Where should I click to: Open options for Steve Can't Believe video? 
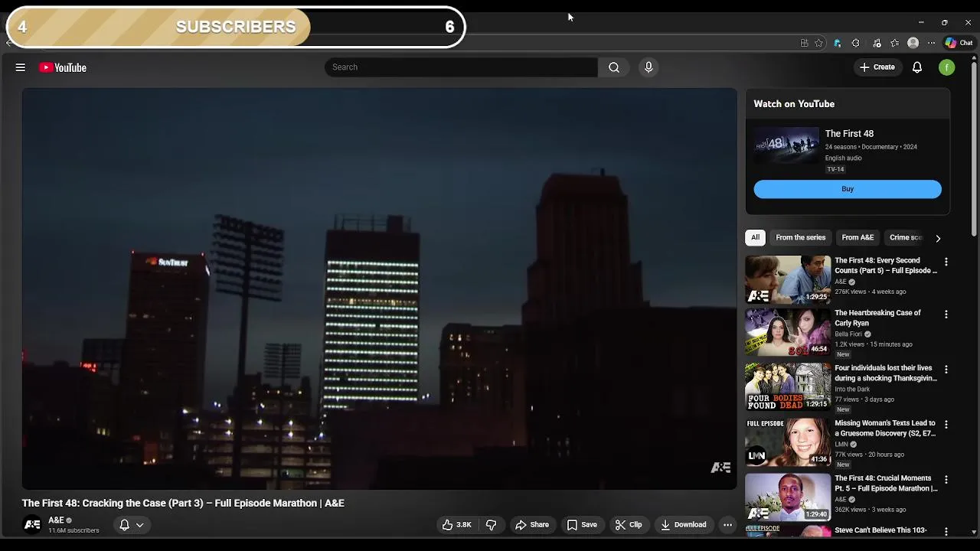[946, 531]
